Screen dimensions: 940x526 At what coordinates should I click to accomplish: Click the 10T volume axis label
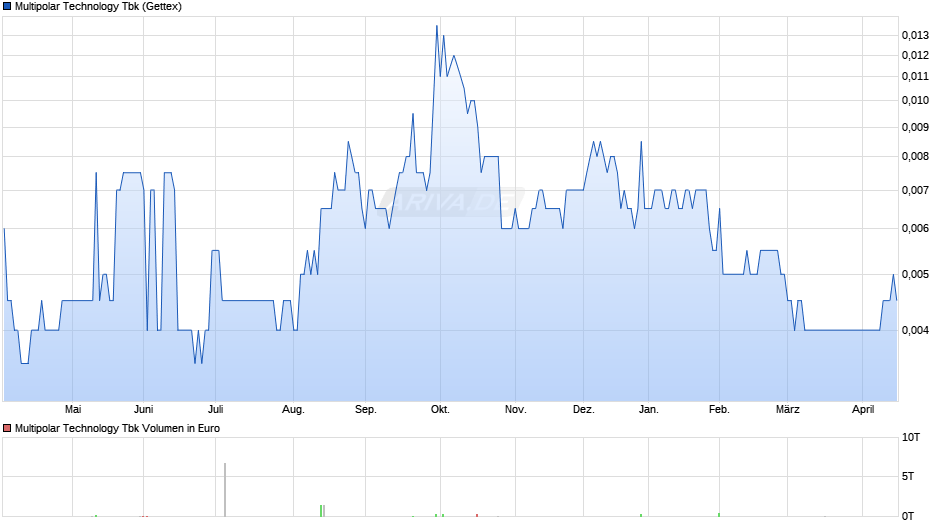[x=911, y=437]
